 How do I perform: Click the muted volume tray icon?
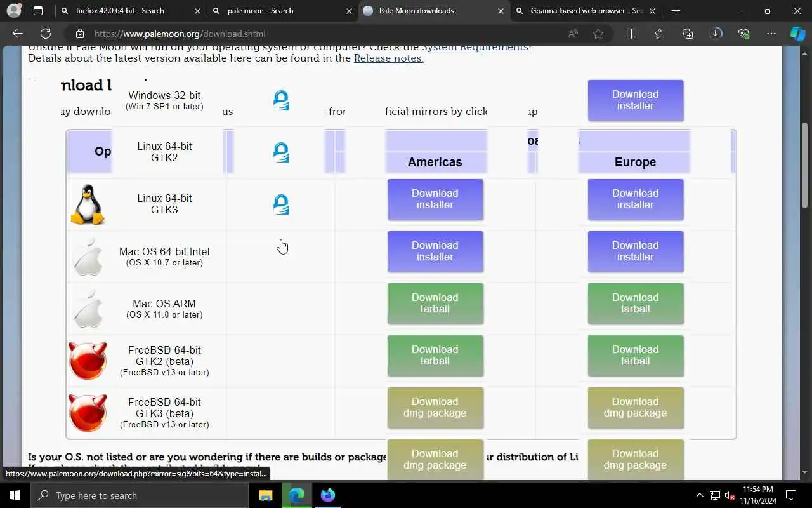(x=730, y=495)
